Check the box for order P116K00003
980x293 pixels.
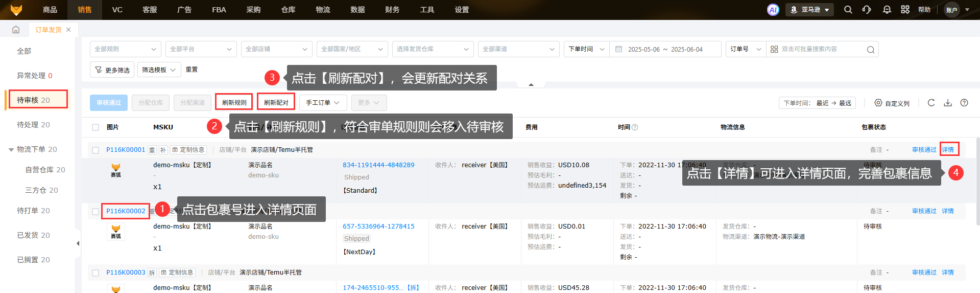click(x=95, y=273)
